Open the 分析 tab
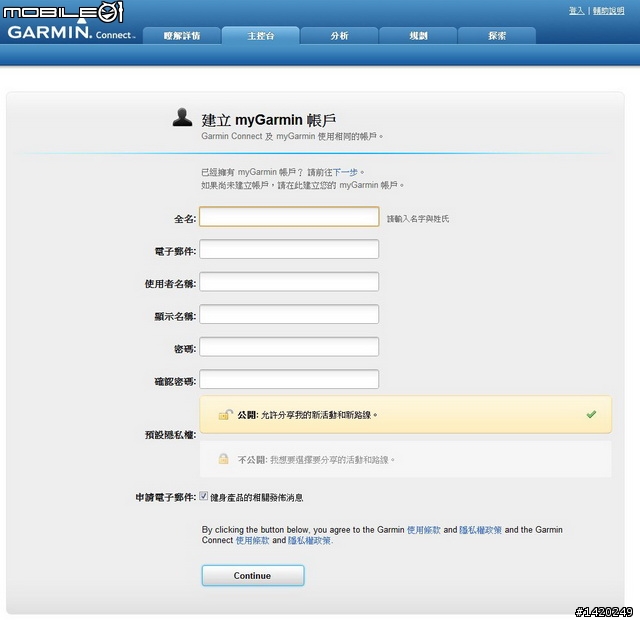640x620 pixels. (x=339, y=36)
